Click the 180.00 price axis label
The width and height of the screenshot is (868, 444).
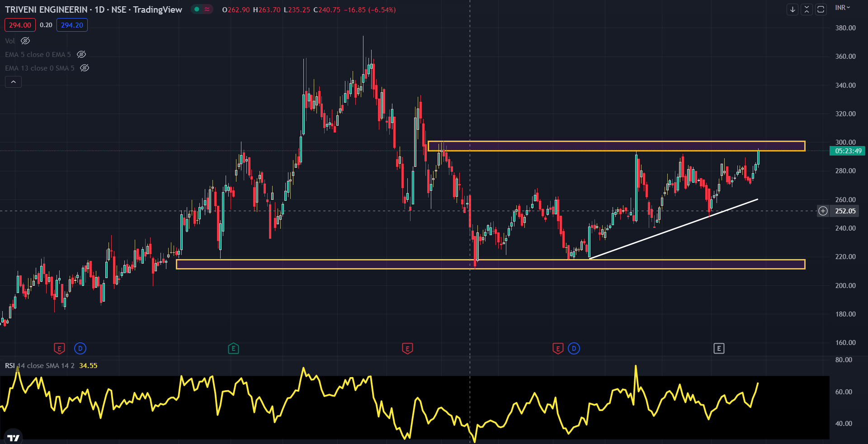[845, 314]
